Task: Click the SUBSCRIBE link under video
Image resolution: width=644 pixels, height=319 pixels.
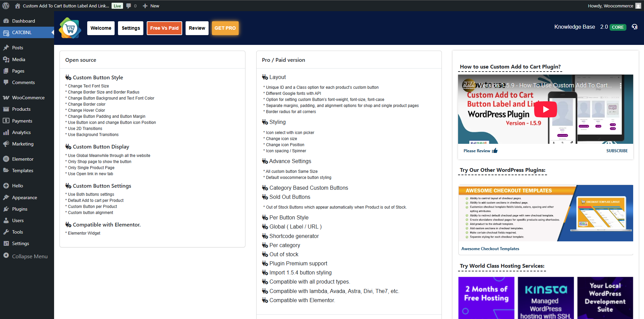Action: point(617,151)
